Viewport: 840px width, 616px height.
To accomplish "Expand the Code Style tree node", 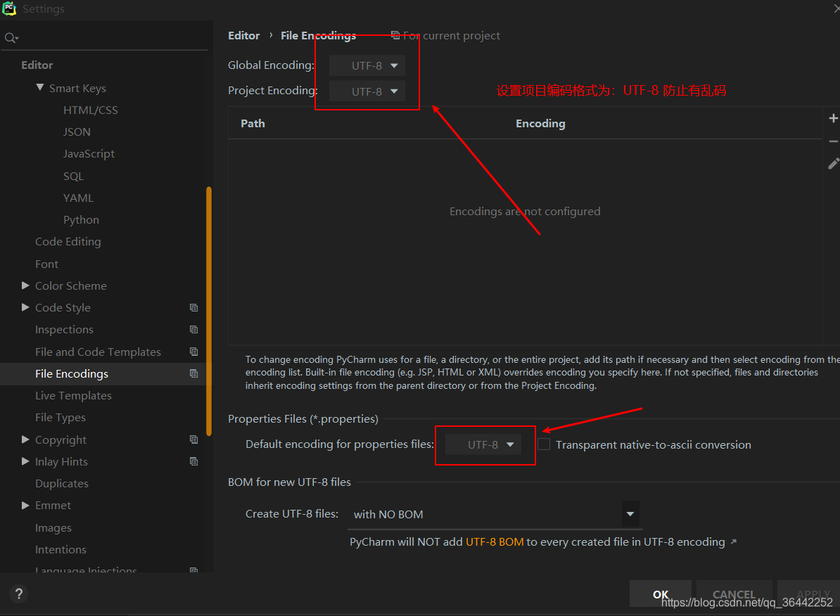I will coord(25,307).
